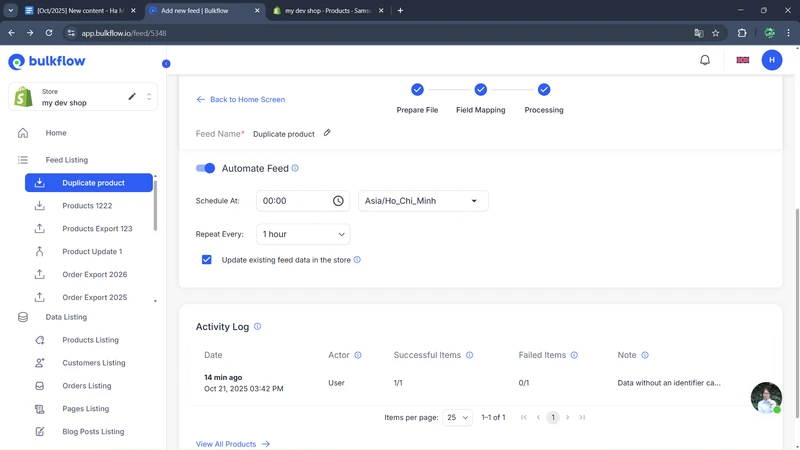Viewport: 800px width, 450px height.
Task: Click Back to Home Screen link
Action: [241, 99]
